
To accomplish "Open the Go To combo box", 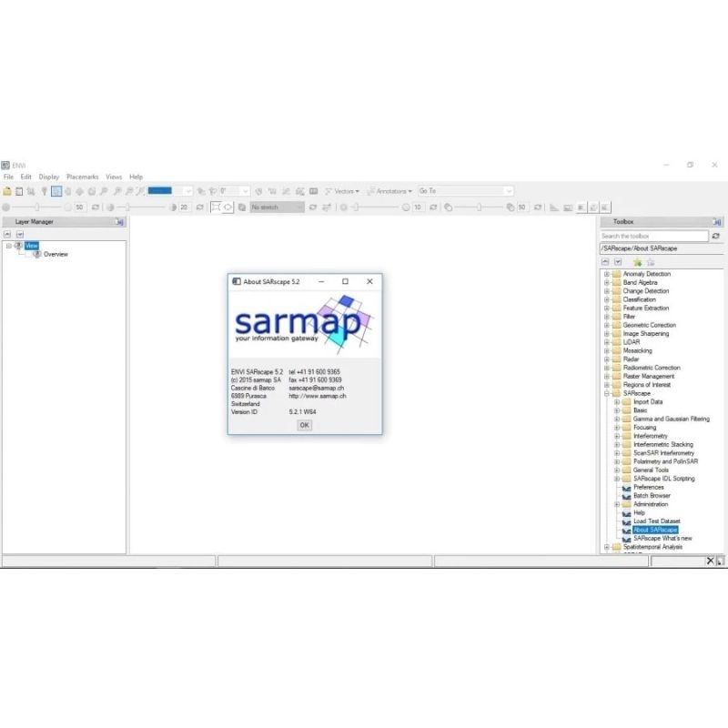I will 465,191.
